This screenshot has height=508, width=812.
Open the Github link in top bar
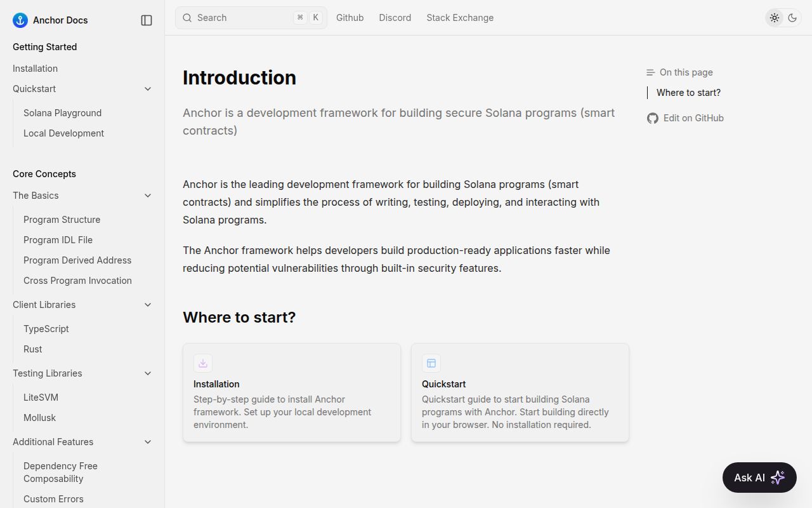point(350,18)
